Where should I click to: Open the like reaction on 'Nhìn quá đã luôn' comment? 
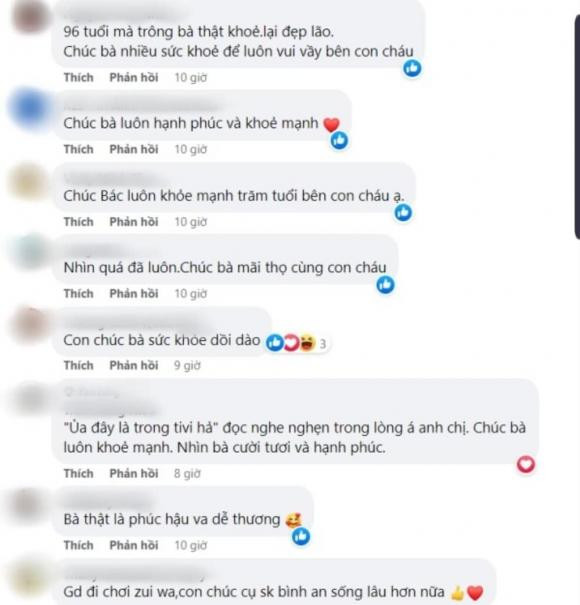(386, 285)
